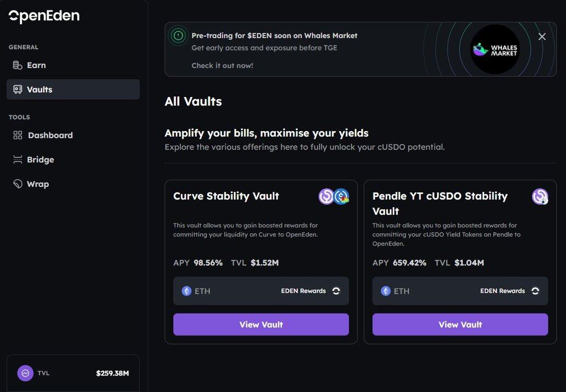566x392 pixels.
Task: Click EDEN Rewards icon in Pendle card
Action: tap(535, 291)
